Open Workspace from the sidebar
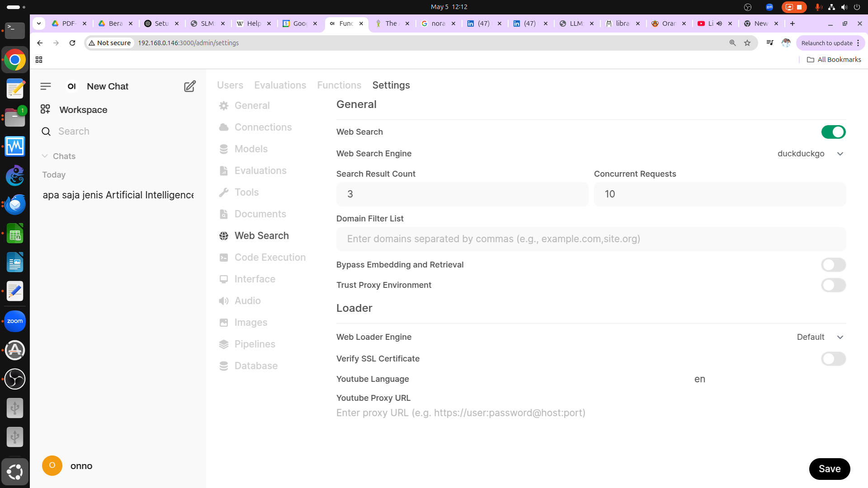The height and width of the screenshot is (488, 868). pos(83,110)
